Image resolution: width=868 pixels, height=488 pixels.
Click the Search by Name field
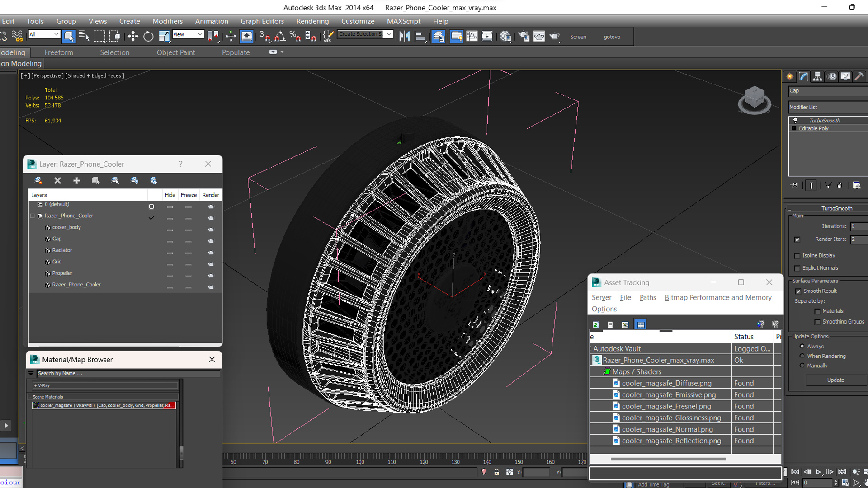click(129, 374)
